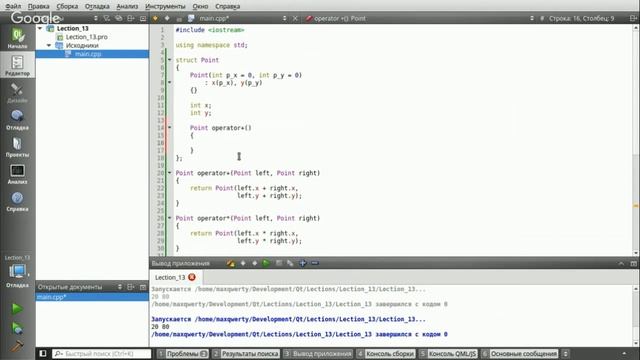Open the project tree filter menu
Viewport: 640px width, 360px height.
(107, 18)
